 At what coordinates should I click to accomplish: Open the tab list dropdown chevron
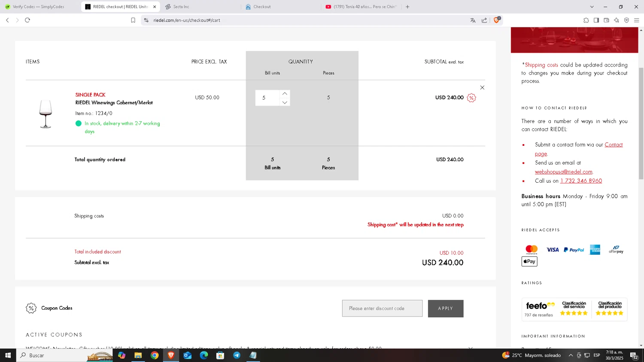point(592,7)
